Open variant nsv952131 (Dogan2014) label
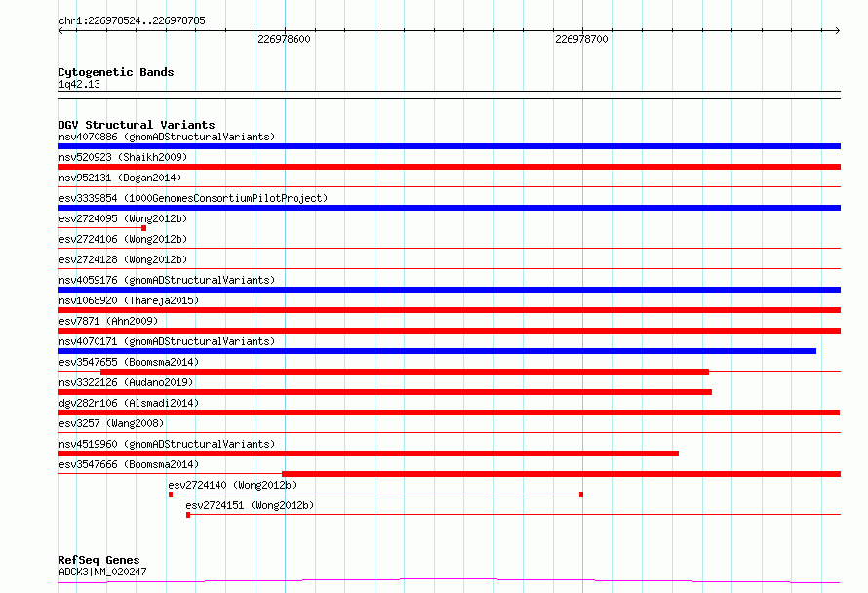Viewport: 868px width, 593px height. pyautogui.click(x=120, y=178)
